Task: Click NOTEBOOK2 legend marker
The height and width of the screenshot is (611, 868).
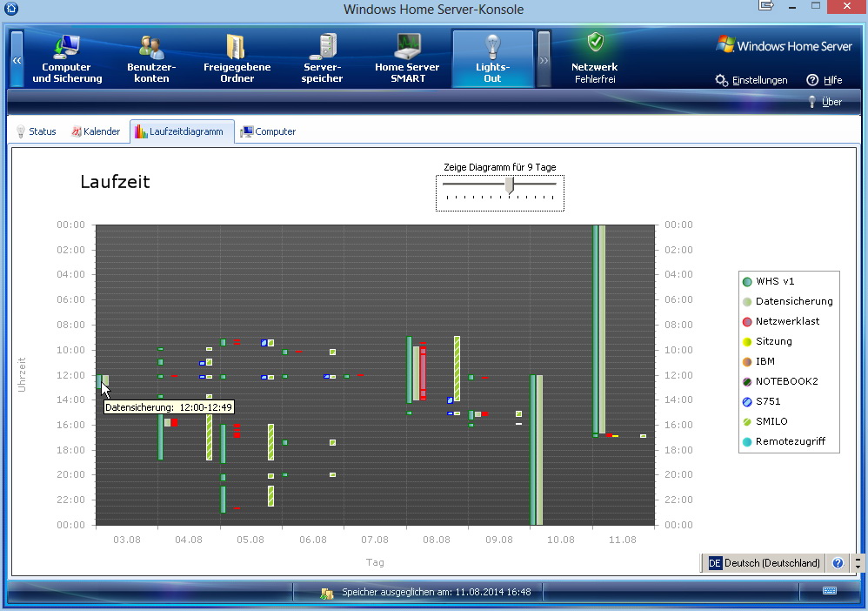Action: tap(747, 382)
